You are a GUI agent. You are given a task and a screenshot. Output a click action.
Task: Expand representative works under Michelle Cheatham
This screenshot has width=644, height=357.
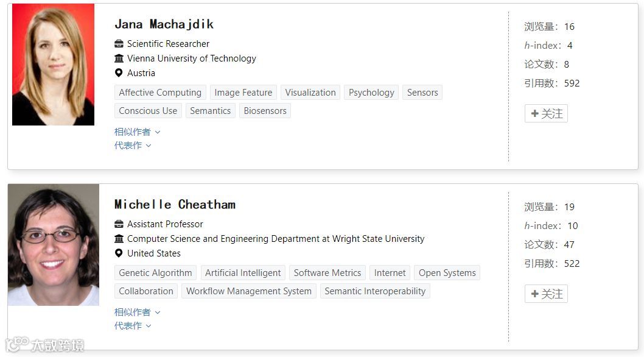pyautogui.click(x=133, y=326)
